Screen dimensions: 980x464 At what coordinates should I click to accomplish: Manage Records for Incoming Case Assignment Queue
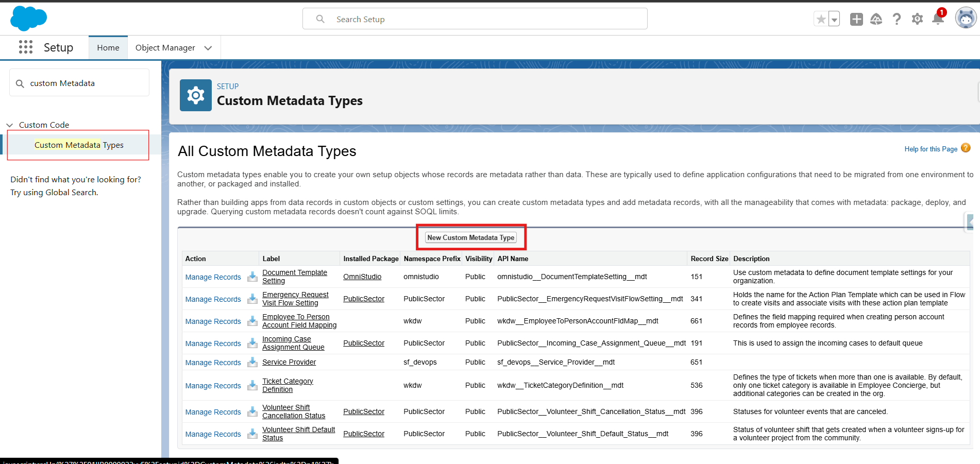pos(213,343)
